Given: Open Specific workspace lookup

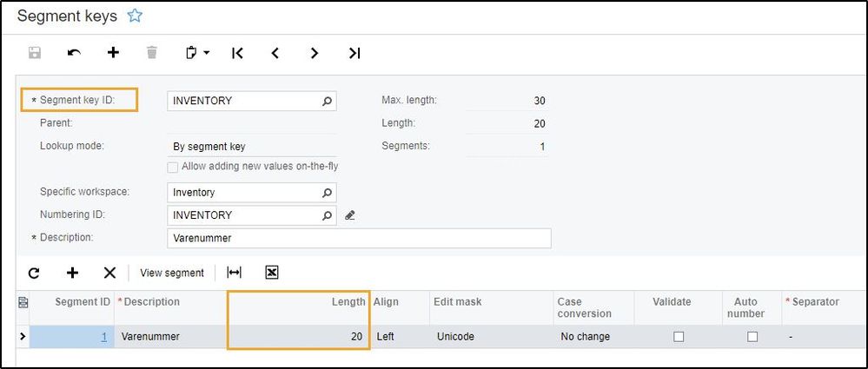Looking at the screenshot, I should [327, 193].
